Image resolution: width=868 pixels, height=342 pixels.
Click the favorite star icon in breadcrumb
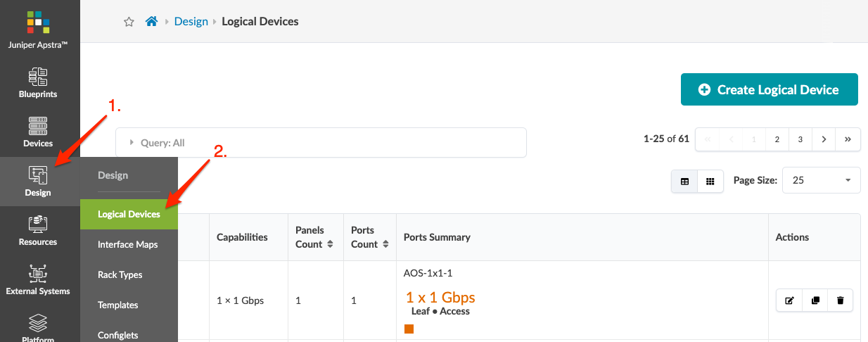point(129,22)
